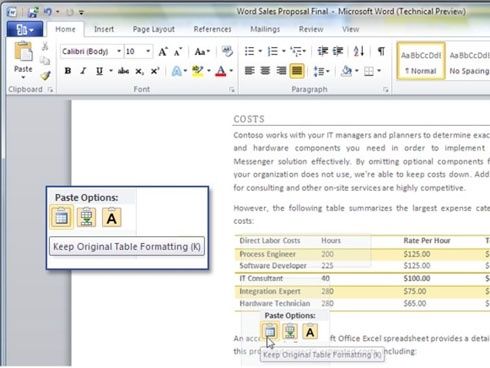Open the Calibri (Body) font name dropdown
Image resolution: width=490 pixels, height=368 pixels.
pyautogui.click(x=119, y=51)
